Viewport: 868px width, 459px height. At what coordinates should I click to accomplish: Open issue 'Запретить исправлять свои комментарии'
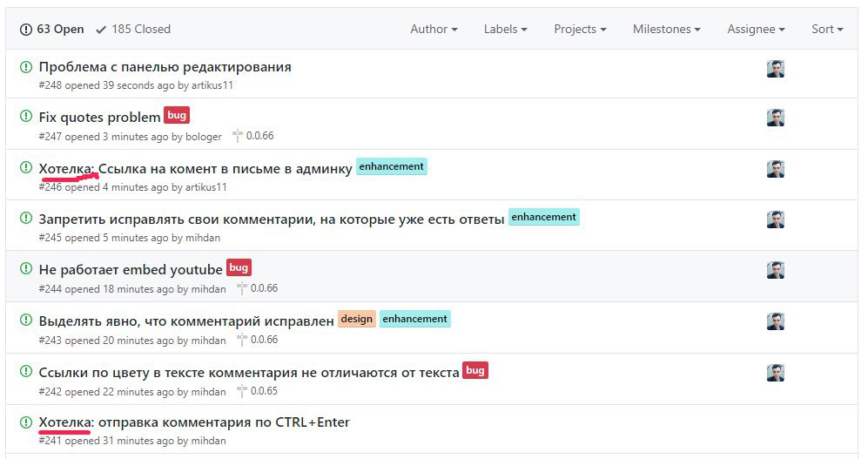click(272, 219)
